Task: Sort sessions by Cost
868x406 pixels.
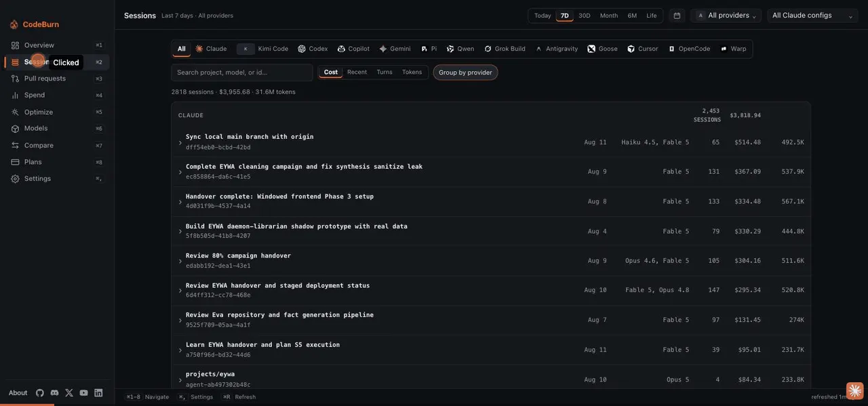Action: tap(331, 72)
